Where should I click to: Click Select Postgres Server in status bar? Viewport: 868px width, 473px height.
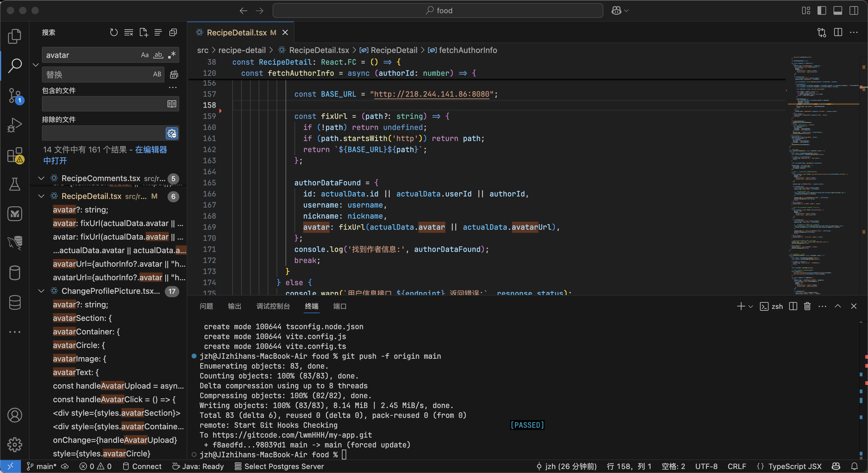(279, 466)
